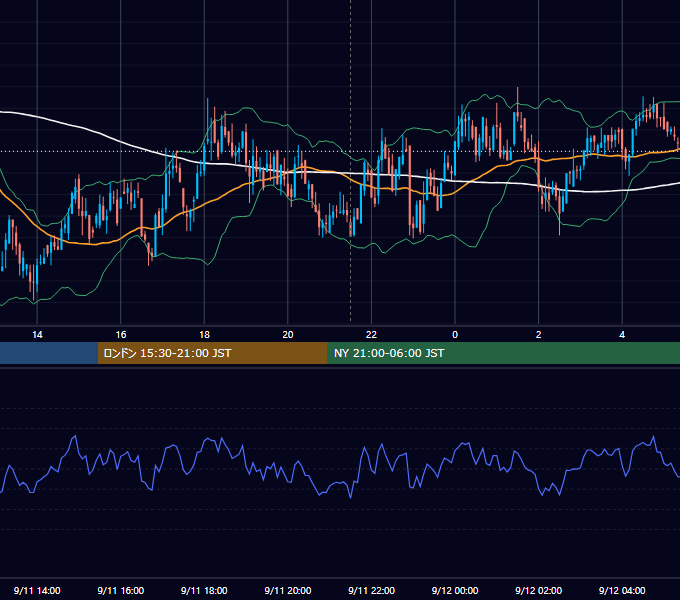Click hour label 14 on price chart axis

[37, 335]
